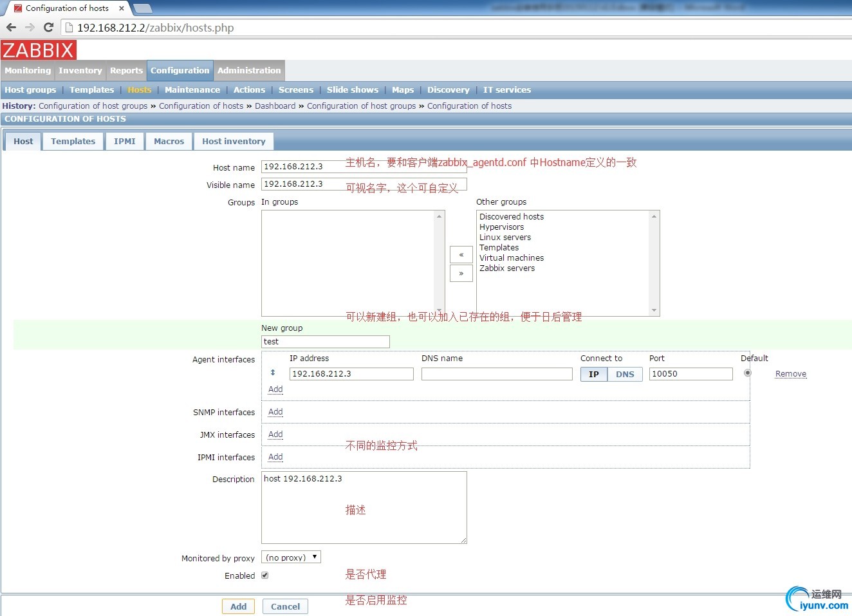The height and width of the screenshot is (616, 852).
Task: Open the Monitoring menu
Action: (28, 71)
